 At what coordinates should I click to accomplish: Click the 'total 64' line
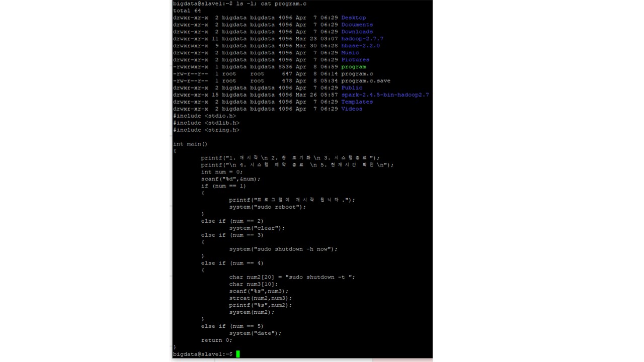[x=187, y=11]
